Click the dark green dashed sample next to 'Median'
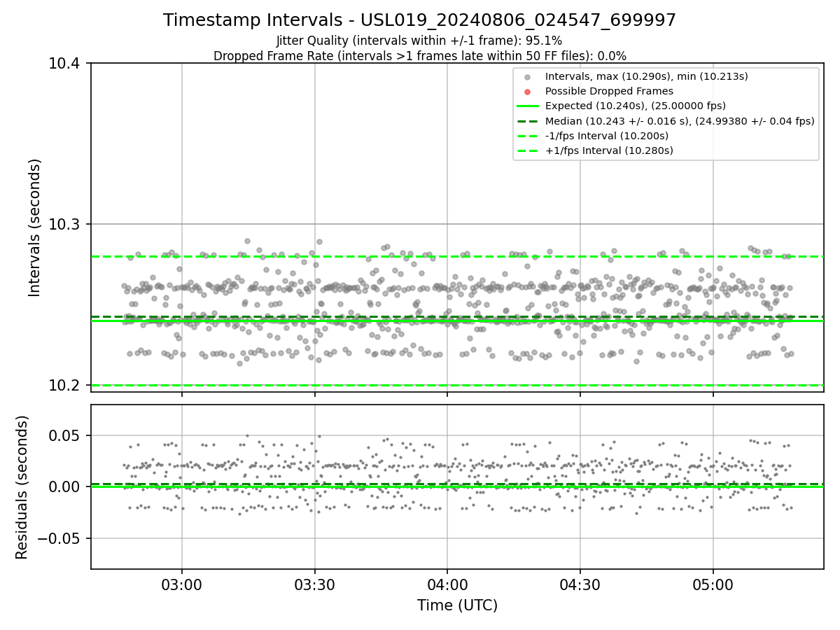Screen dimensions: 840x630 click(528, 121)
